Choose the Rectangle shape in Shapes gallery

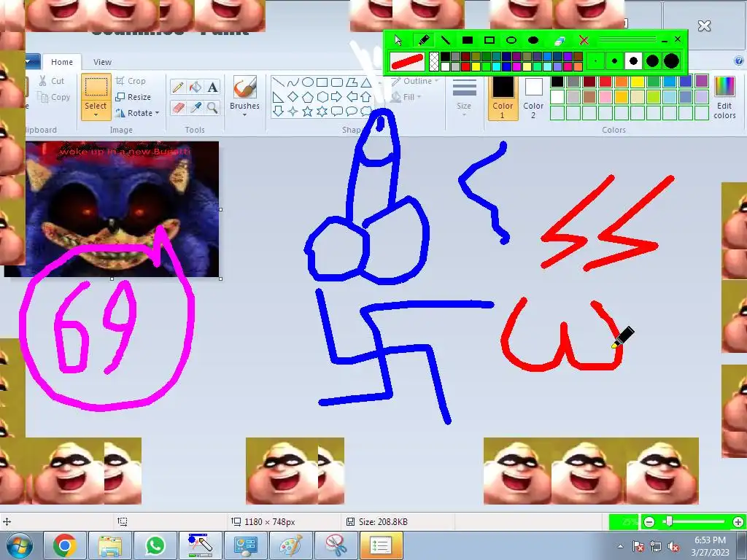pos(322,82)
